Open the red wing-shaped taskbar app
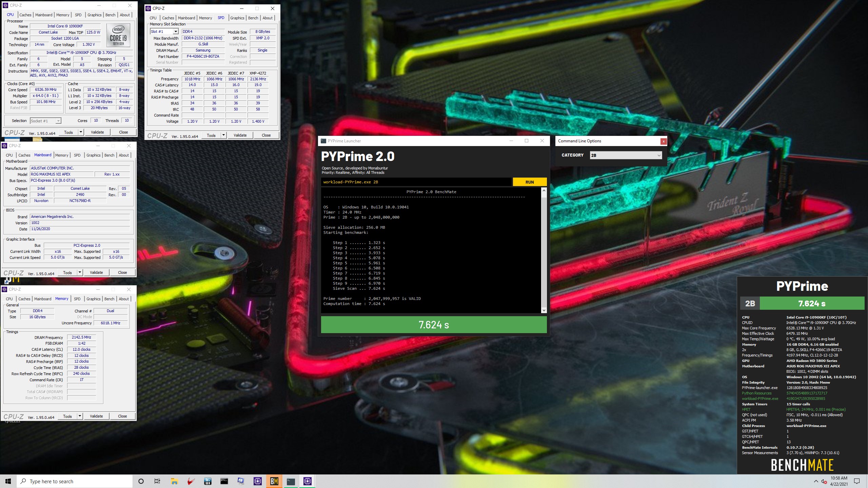The height and width of the screenshot is (488, 868). 191,481
